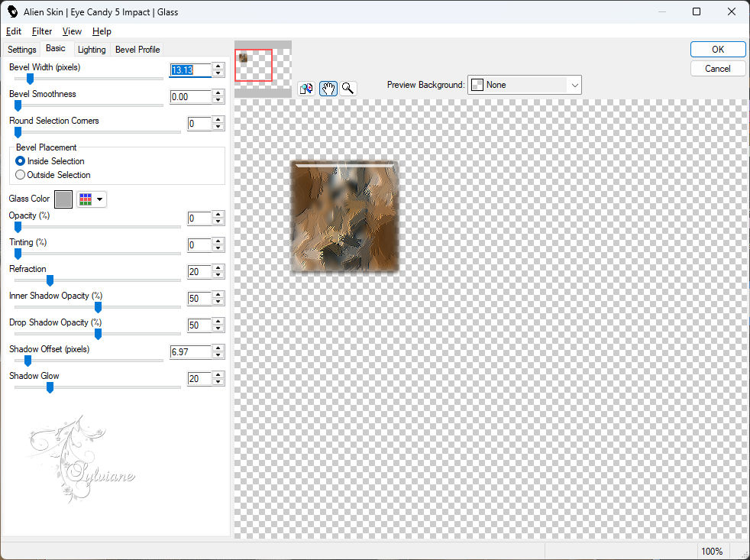Switch to the Lighting tab
The width and height of the screenshot is (750, 560).
point(92,50)
